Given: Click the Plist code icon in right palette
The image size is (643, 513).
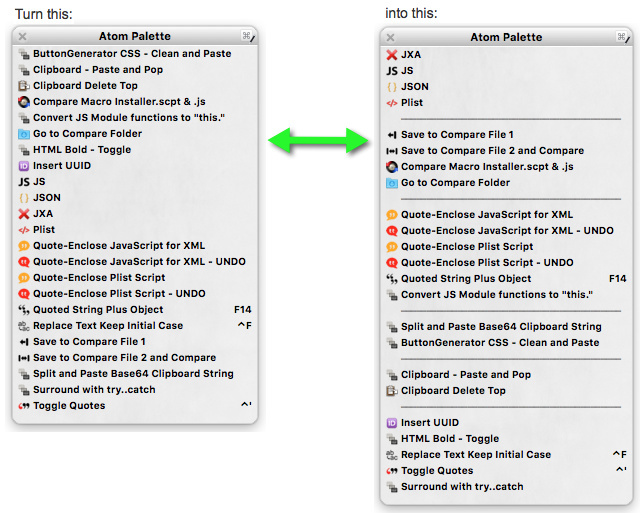Looking at the screenshot, I should pyautogui.click(x=392, y=103).
